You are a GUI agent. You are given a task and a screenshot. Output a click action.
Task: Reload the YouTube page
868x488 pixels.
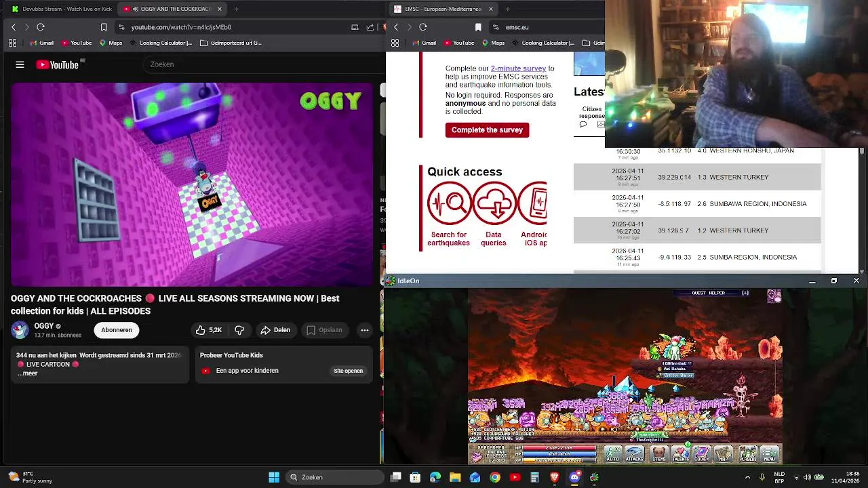click(41, 27)
